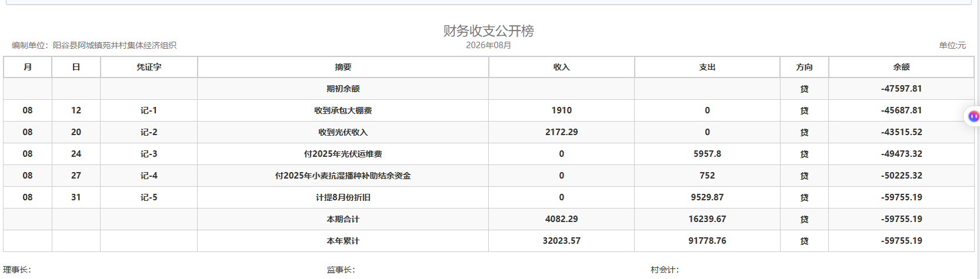Select voucher 记-3 cell

click(x=149, y=154)
